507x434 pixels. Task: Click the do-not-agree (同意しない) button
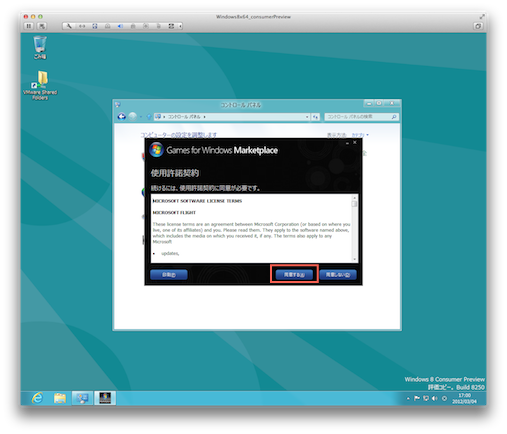pyautogui.click(x=338, y=275)
